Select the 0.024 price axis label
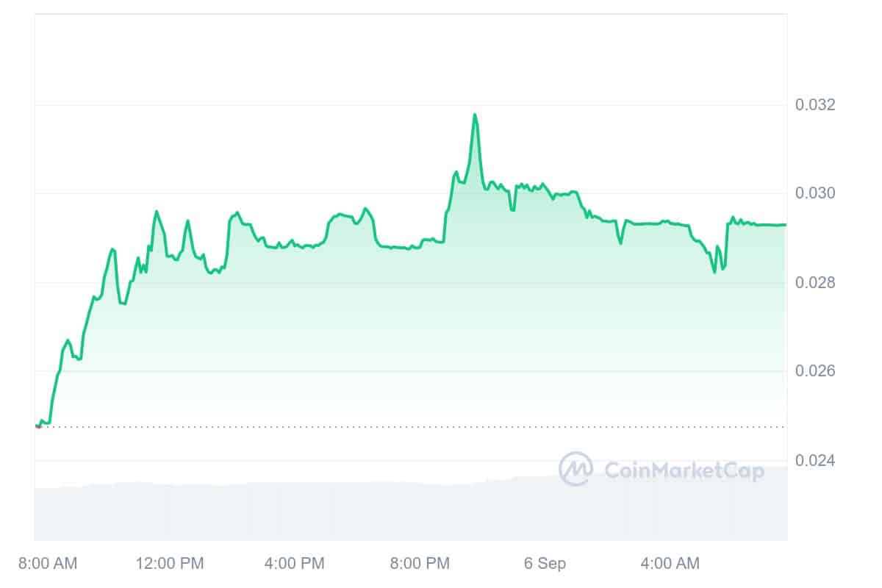This screenshot has width=882, height=588. (x=815, y=461)
